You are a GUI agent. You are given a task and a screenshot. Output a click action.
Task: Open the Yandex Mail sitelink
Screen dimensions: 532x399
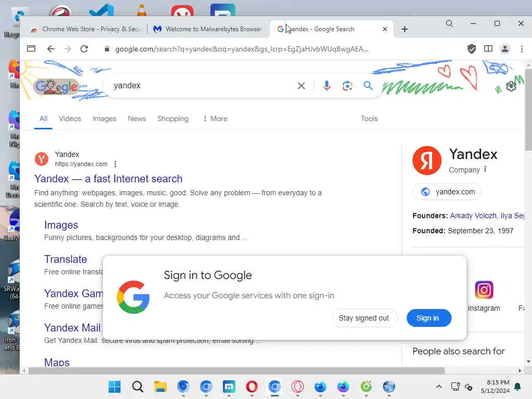(72, 328)
